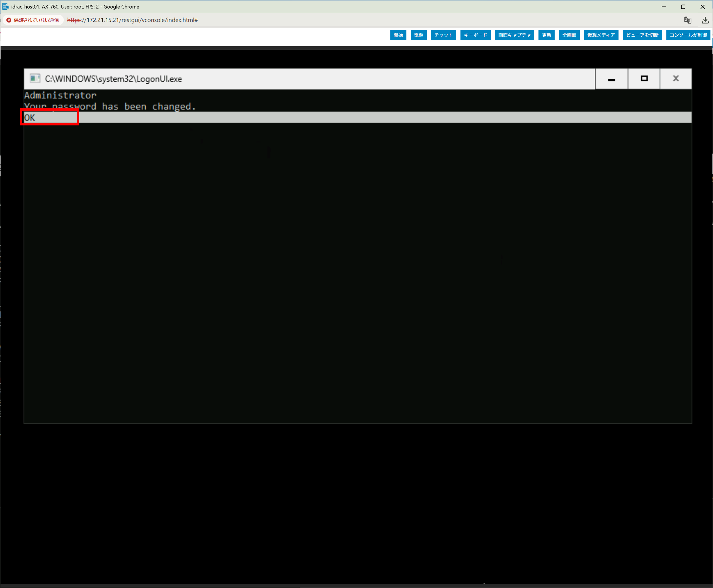The image size is (713, 588).
Task: Click the Google Translate icon in address bar
Action: [687, 20]
